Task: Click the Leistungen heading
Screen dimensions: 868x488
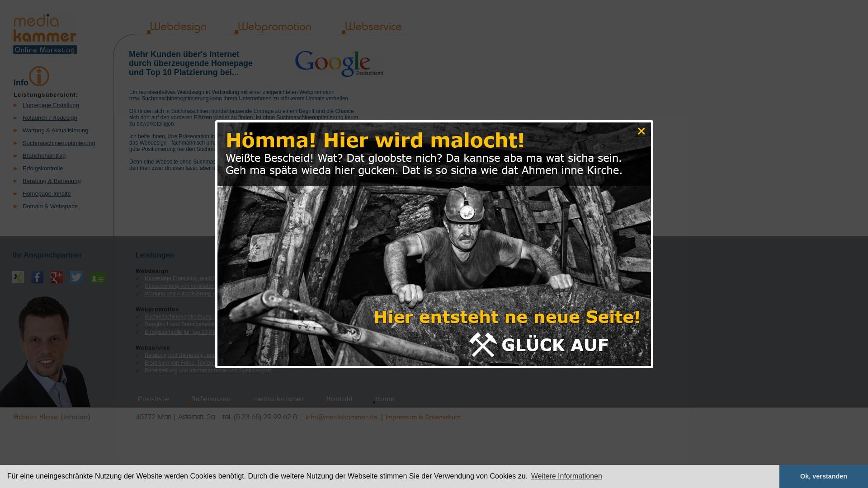Action: click(x=155, y=255)
